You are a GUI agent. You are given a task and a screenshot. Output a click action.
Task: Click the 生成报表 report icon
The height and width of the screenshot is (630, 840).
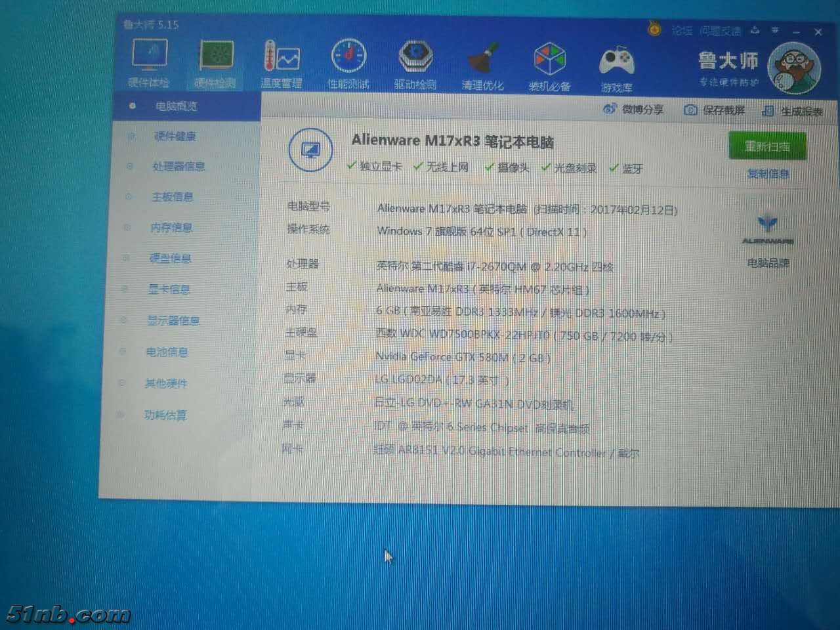(767, 111)
